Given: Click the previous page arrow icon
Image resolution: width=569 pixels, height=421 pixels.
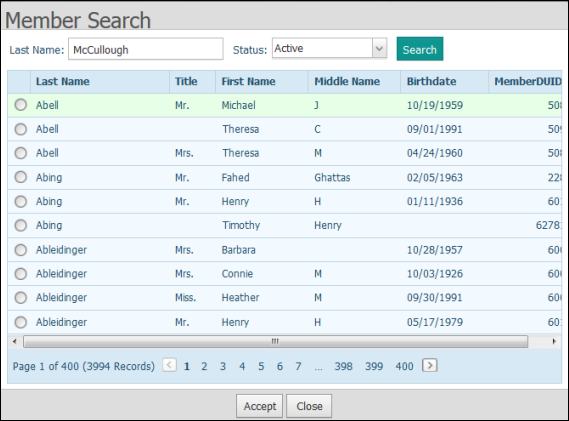Looking at the screenshot, I should [169, 365].
